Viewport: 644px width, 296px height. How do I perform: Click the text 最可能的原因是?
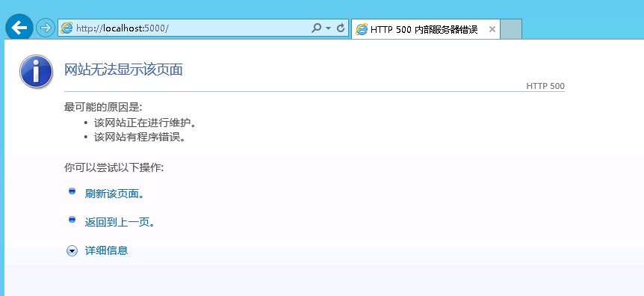(x=103, y=108)
